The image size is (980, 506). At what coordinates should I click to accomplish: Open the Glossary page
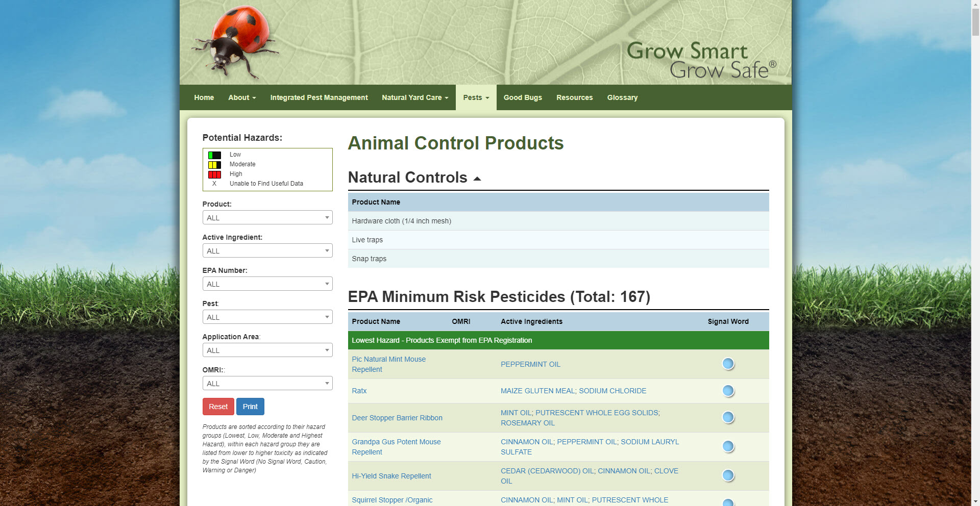[622, 97]
